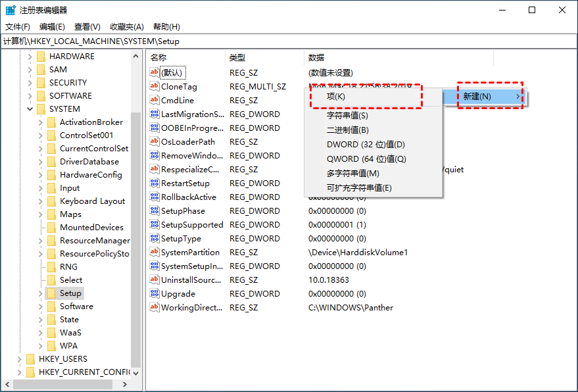Click the string icon beside CmdLine
This screenshot has width=578, height=392.
tap(154, 100)
